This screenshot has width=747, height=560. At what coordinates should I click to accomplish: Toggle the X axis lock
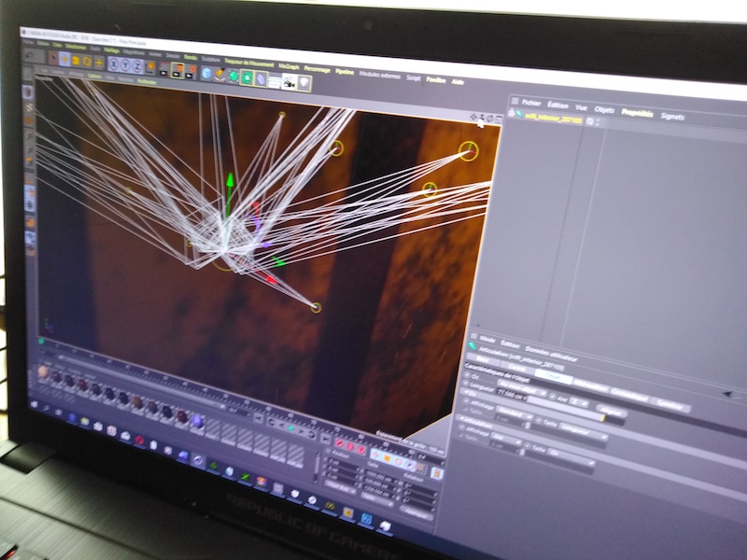point(113,63)
